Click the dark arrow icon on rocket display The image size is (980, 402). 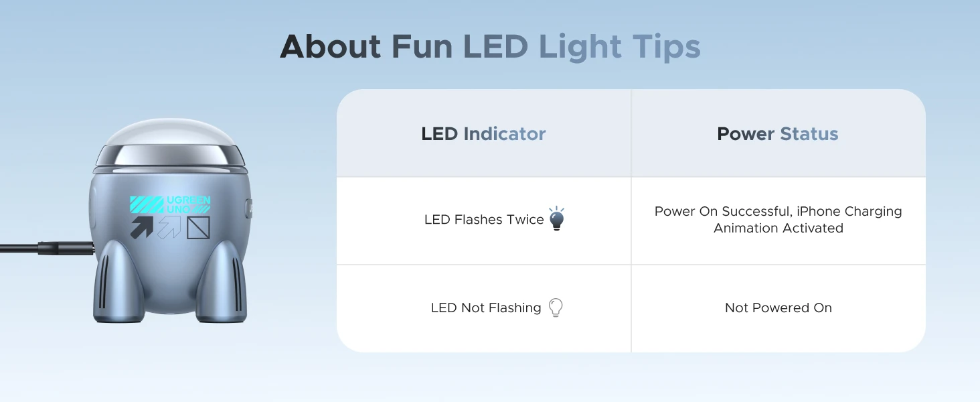click(x=141, y=228)
